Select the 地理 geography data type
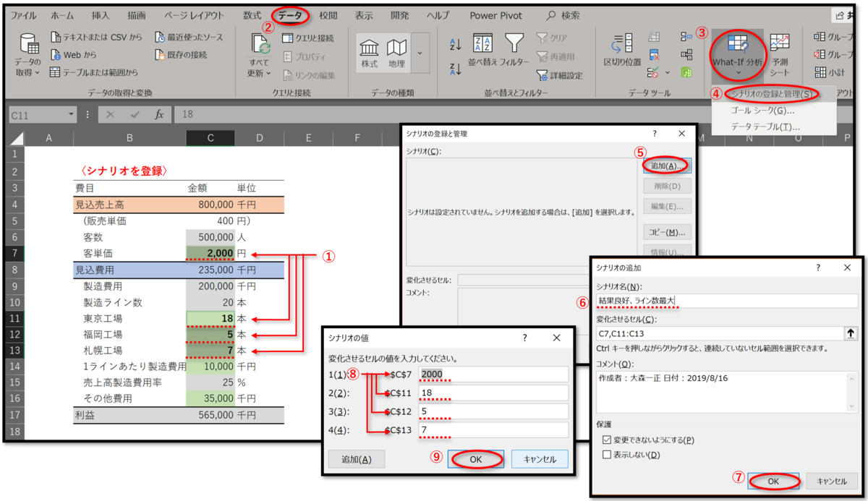Viewport: 868px width, 501px height. [396, 52]
